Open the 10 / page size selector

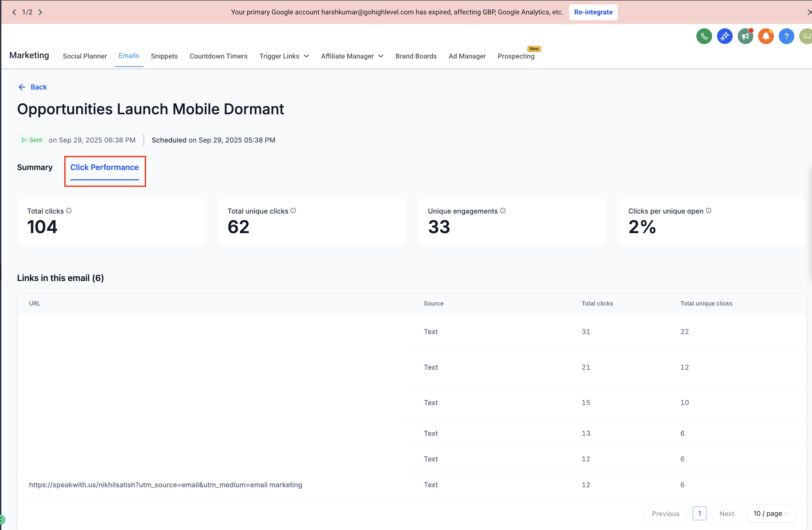(x=770, y=513)
